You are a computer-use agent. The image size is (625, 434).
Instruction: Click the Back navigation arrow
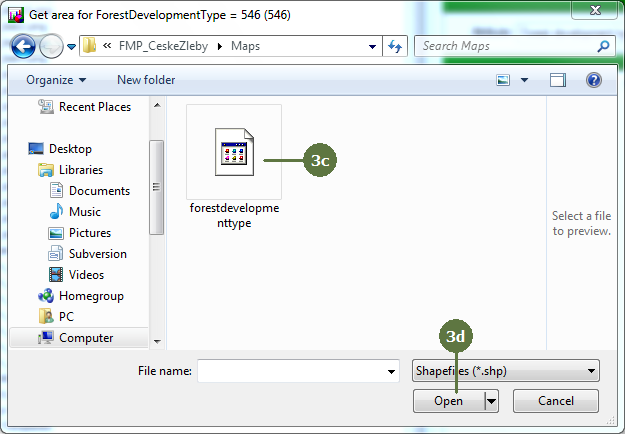[23, 46]
